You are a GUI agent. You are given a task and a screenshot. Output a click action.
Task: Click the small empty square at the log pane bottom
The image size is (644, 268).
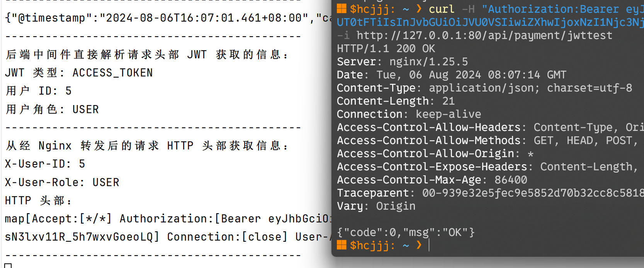pyautogui.click(x=8, y=266)
